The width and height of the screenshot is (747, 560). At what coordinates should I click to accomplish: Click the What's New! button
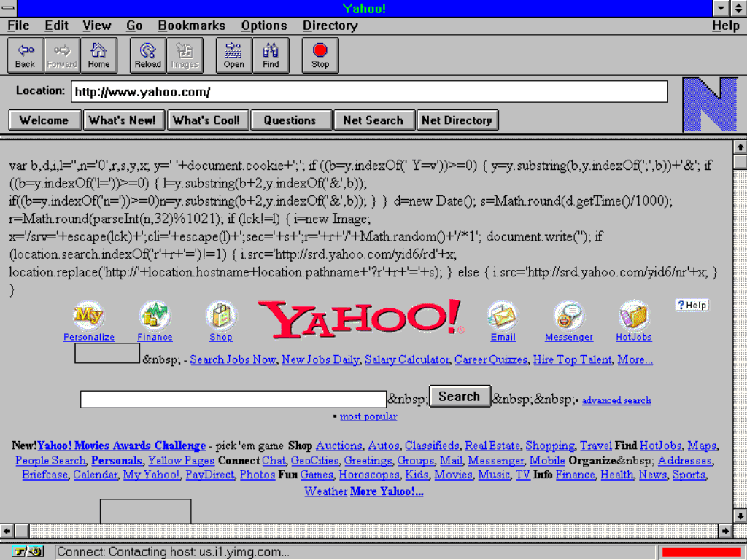point(124,120)
